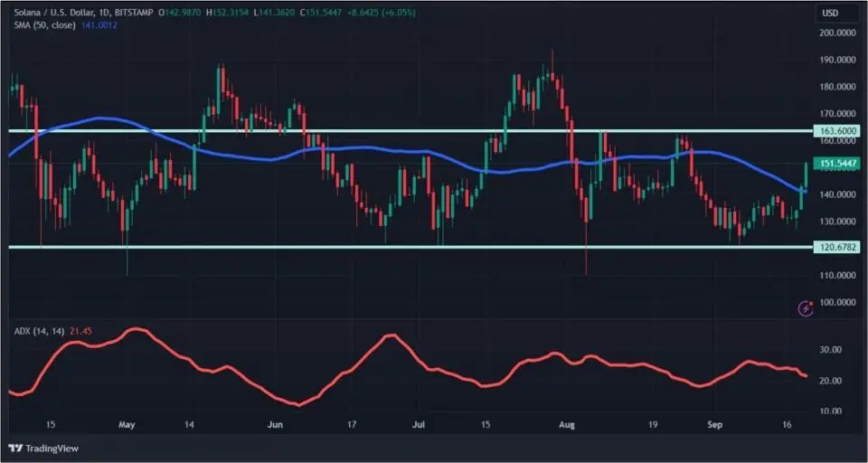
Task: Click the 120.6782 support price label
Action: click(x=836, y=246)
